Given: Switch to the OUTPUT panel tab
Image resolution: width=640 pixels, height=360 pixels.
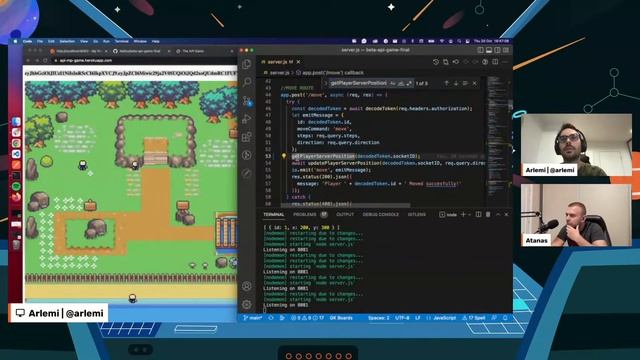Looking at the screenshot, I should [345, 214].
